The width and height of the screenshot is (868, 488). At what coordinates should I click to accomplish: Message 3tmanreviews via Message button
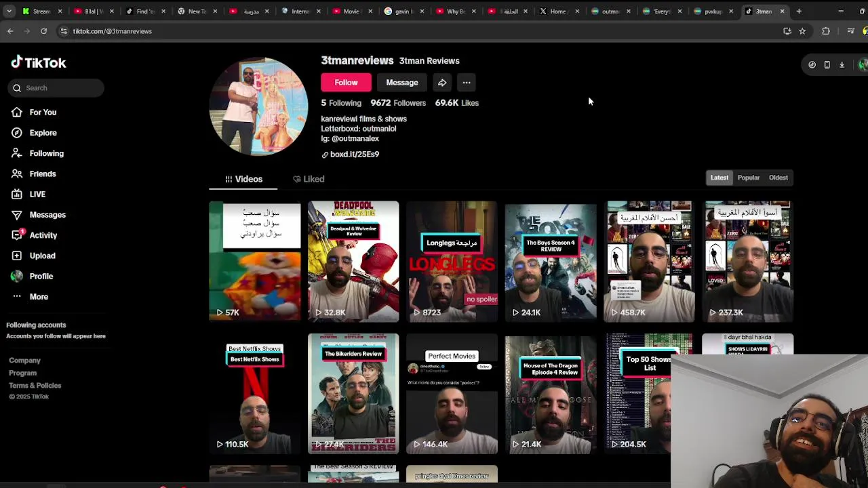point(402,83)
